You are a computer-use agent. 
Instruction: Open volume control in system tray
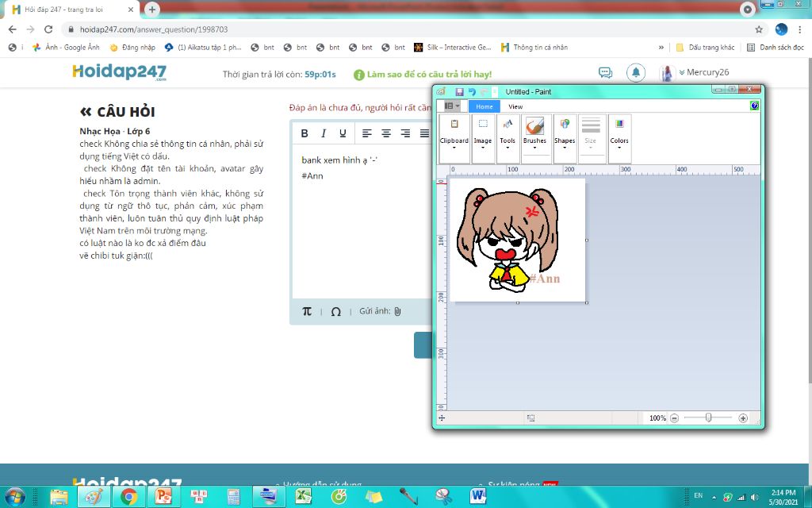click(x=754, y=497)
